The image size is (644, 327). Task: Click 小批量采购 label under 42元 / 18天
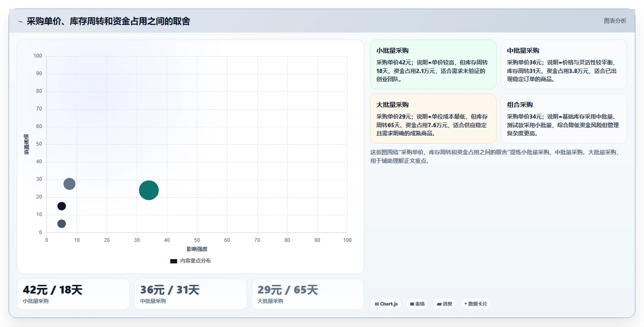point(36,301)
